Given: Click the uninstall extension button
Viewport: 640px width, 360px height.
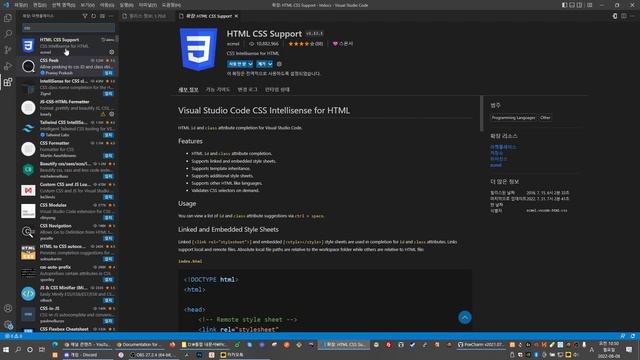Looking at the screenshot, I should point(262,64).
